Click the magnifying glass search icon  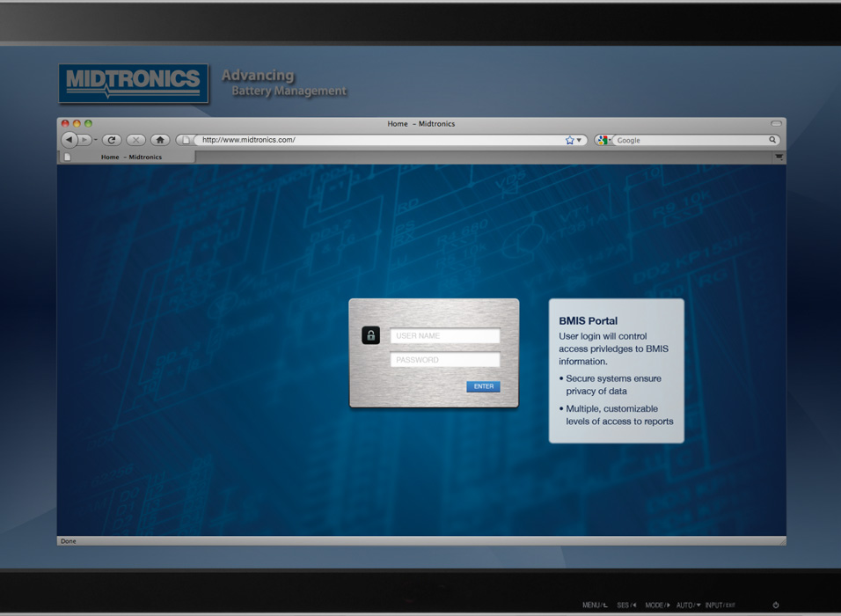click(x=772, y=140)
